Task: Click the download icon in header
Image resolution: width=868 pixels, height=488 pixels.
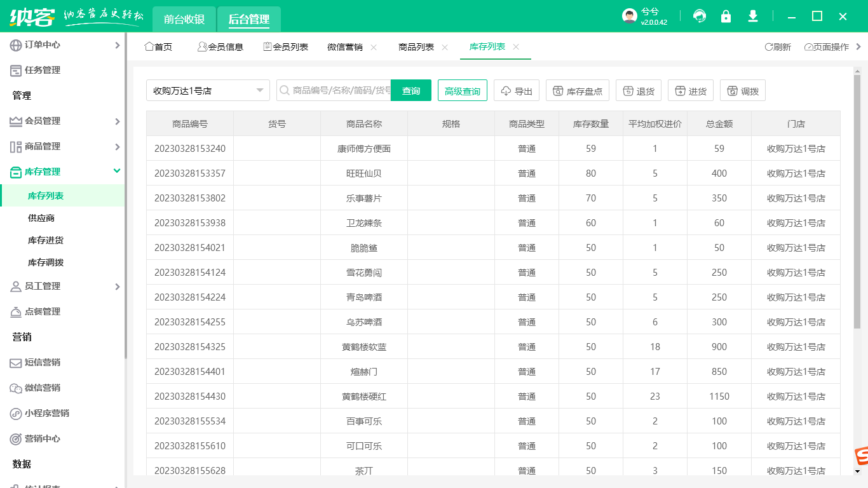Action: point(753,17)
